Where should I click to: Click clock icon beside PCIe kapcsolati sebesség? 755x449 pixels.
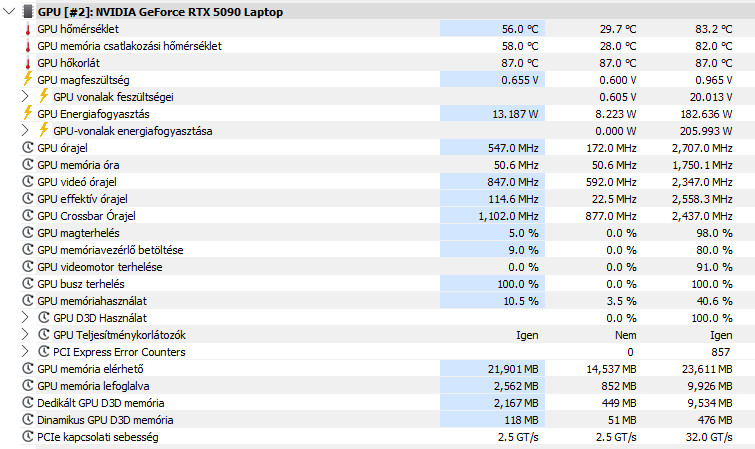tap(28, 436)
